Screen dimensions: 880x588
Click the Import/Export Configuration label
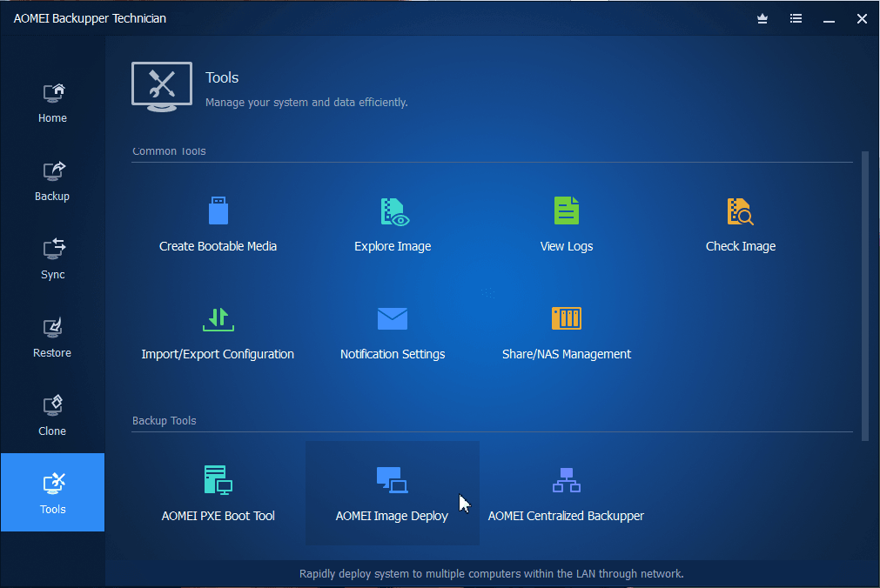[218, 354]
